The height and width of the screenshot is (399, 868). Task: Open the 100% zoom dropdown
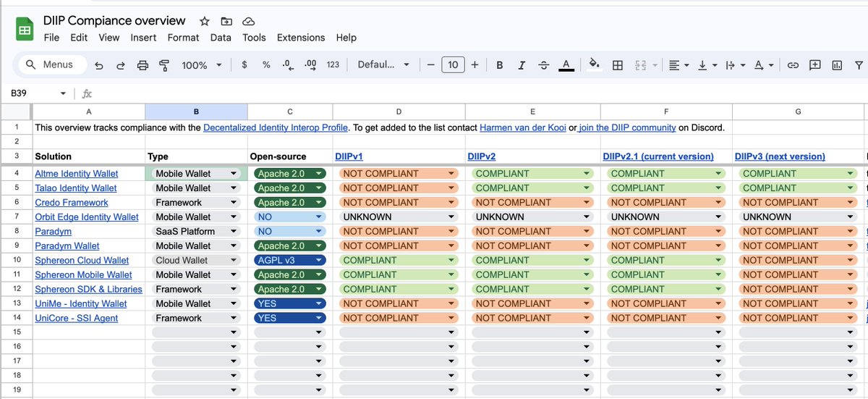coord(200,65)
